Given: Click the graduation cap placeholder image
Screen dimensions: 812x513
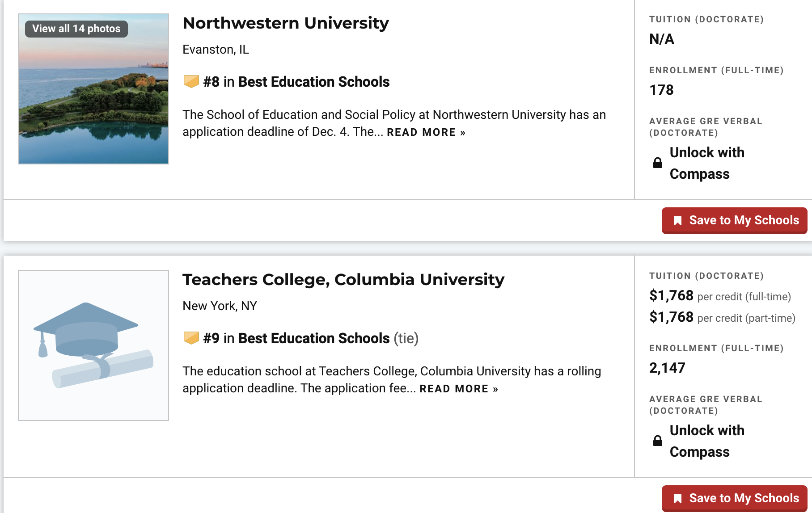Looking at the screenshot, I should [x=93, y=345].
